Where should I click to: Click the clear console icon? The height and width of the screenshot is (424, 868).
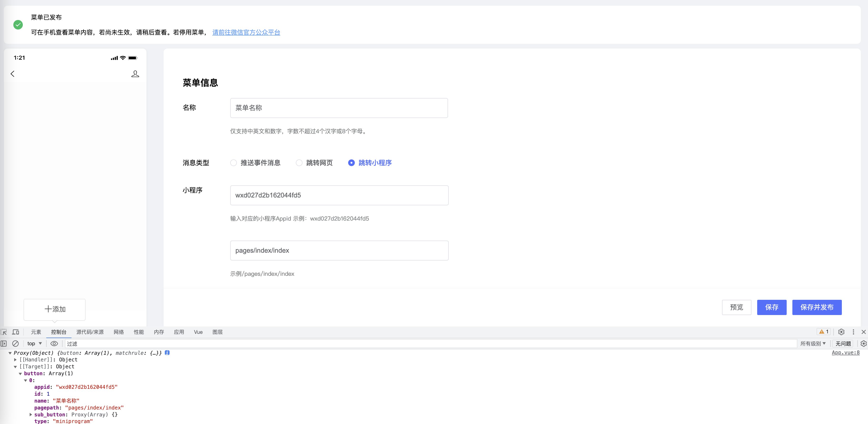pos(15,343)
